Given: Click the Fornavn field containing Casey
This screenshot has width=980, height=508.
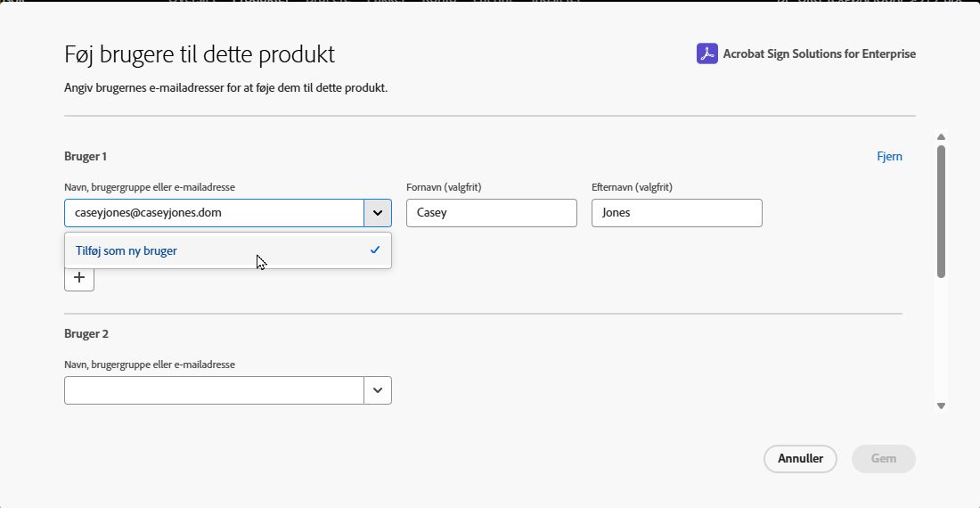Looking at the screenshot, I should [x=492, y=213].
